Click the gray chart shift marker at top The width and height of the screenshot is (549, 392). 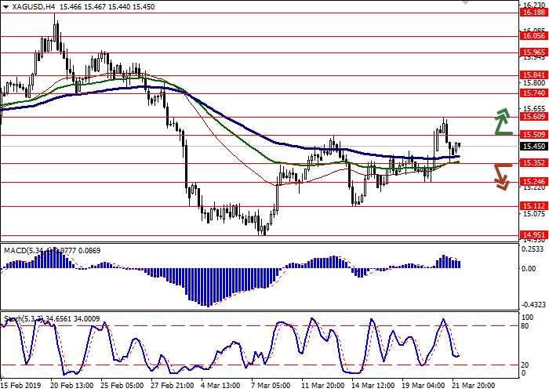[x=468, y=3]
